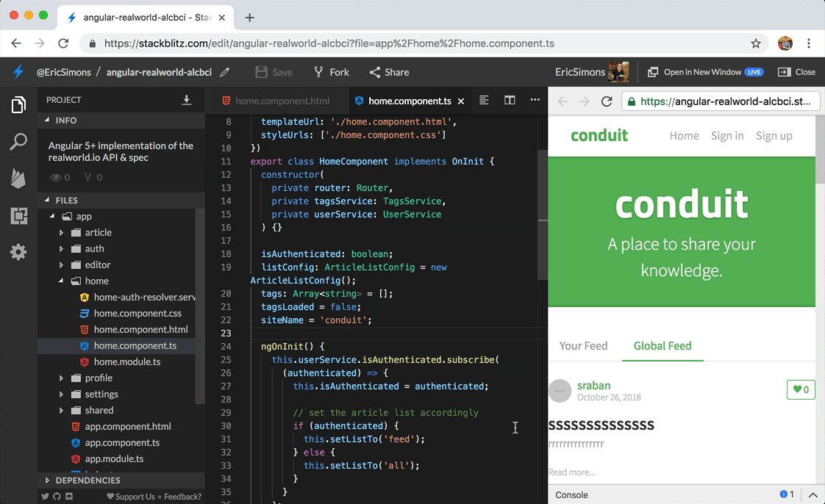Image resolution: width=825 pixels, height=504 pixels.
Task: Collapse the FILES section
Action: pyautogui.click(x=47, y=201)
